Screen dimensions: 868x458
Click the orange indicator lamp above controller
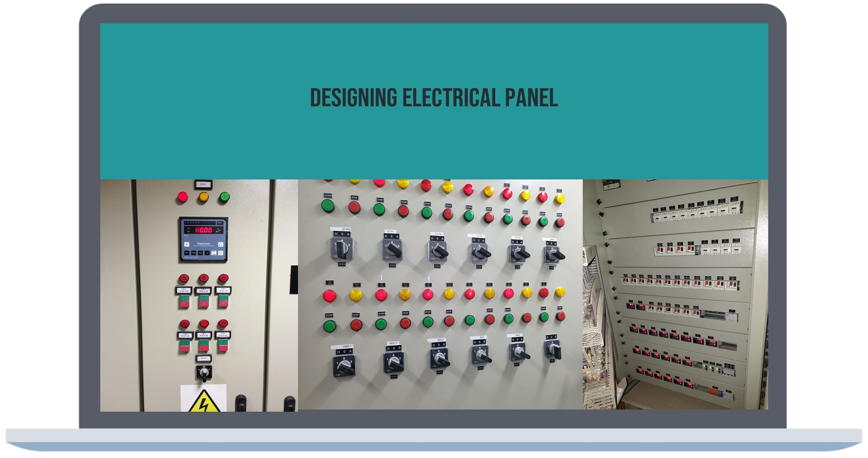coord(203,198)
